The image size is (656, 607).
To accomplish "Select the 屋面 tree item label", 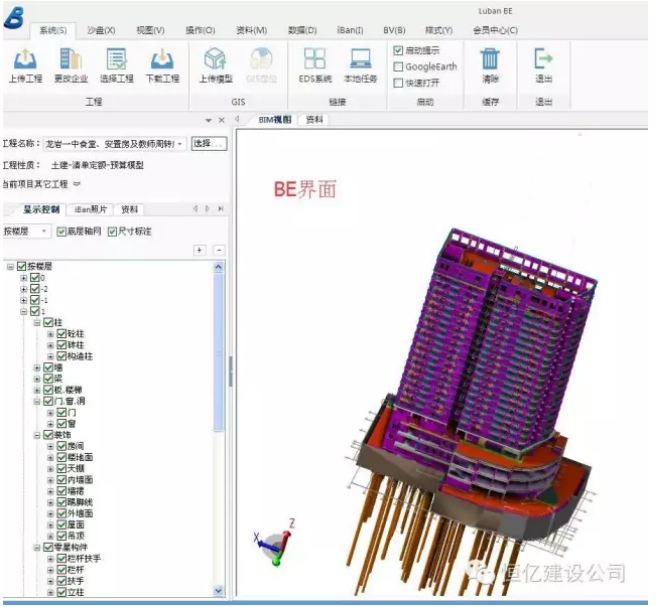I will pos(76,525).
